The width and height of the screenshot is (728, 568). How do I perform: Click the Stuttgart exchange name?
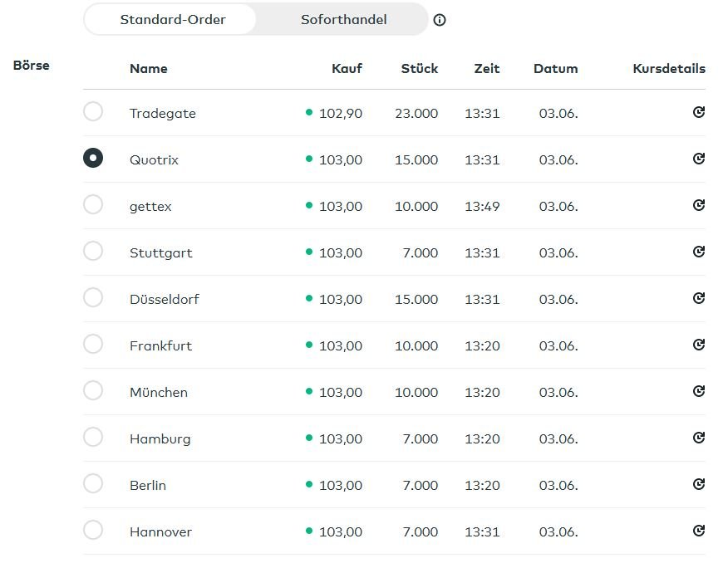click(160, 252)
